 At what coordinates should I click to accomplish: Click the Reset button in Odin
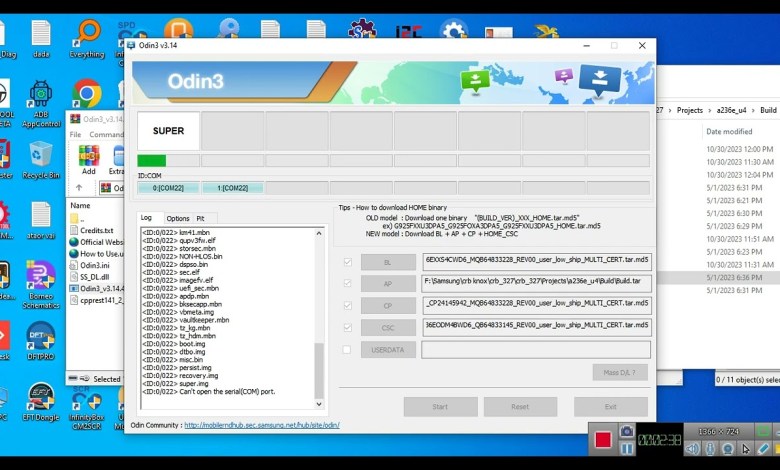click(x=520, y=406)
